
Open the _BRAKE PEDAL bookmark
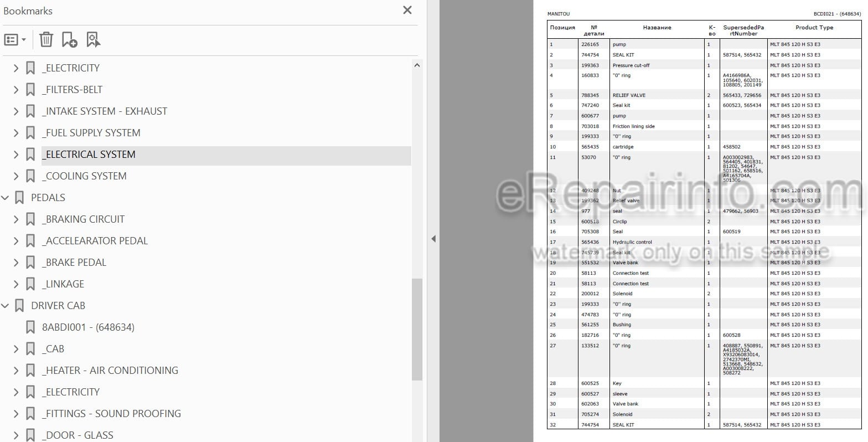tap(74, 263)
